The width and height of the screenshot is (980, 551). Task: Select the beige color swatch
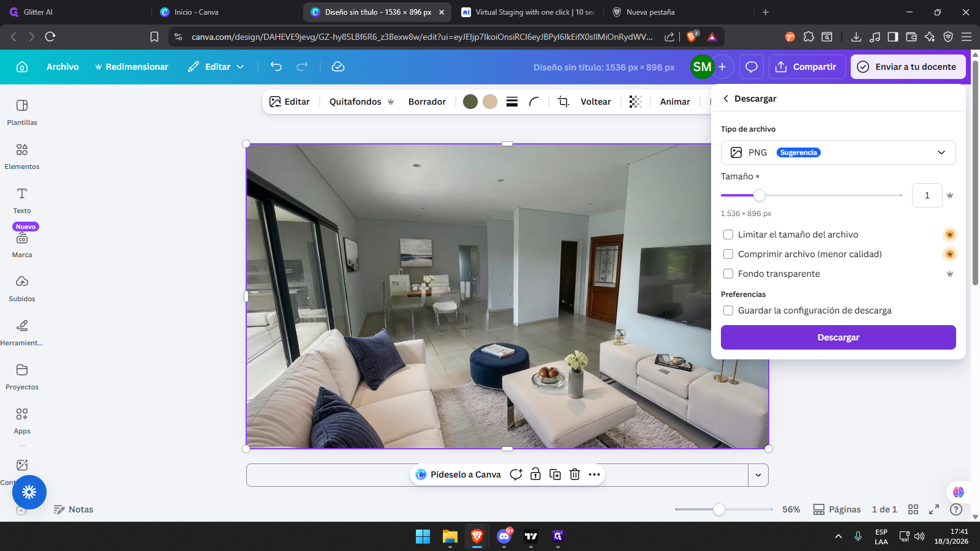(x=490, y=102)
